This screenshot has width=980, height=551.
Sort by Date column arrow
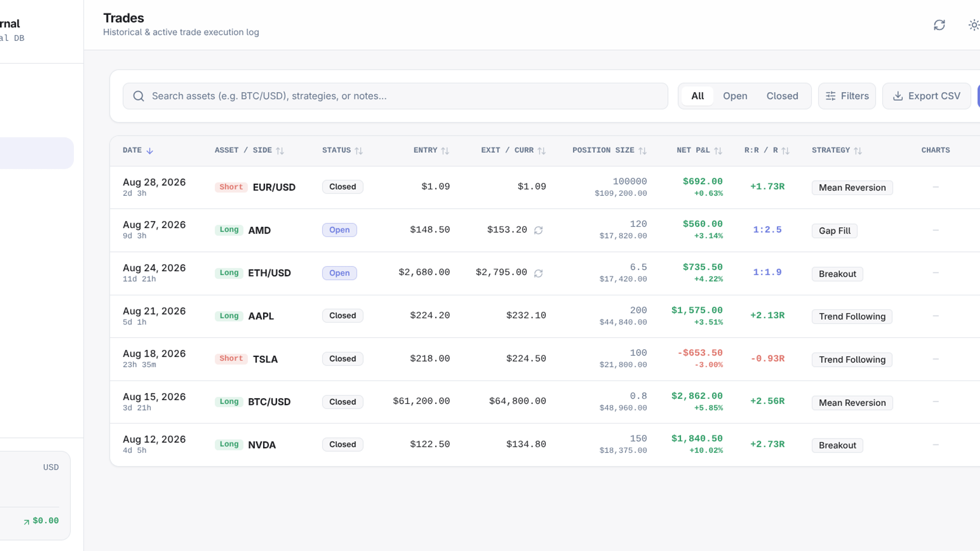150,151
